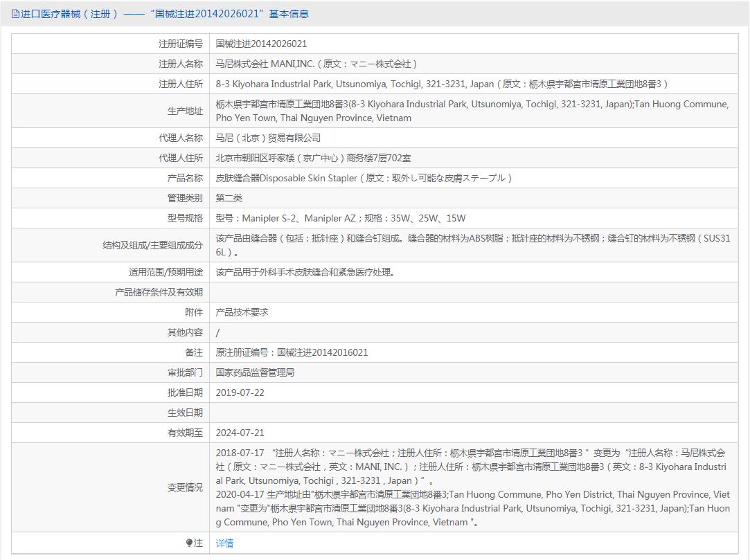Click intended use text 该产品用于外科手术皮肤缝合
The image size is (750, 560).
pos(305,272)
